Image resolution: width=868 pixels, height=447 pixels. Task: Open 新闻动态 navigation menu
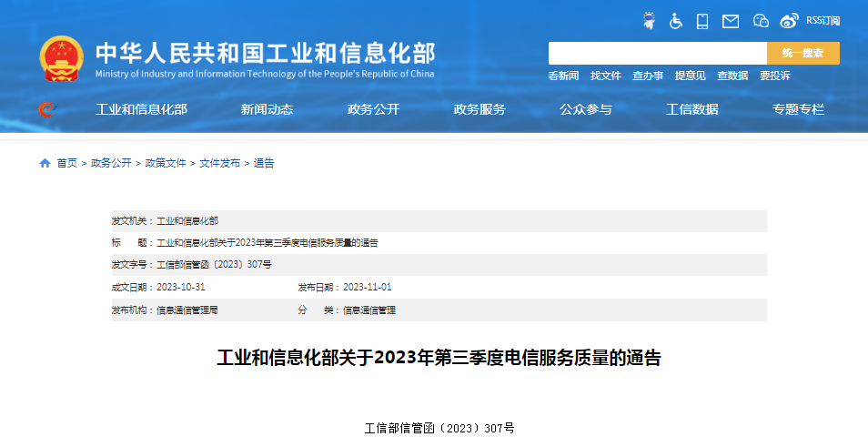coord(267,109)
